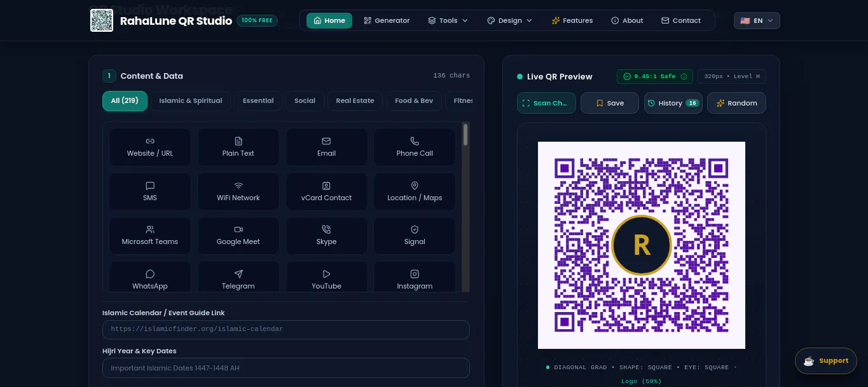
Task: Choose the Telegram content type
Action: click(x=238, y=277)
